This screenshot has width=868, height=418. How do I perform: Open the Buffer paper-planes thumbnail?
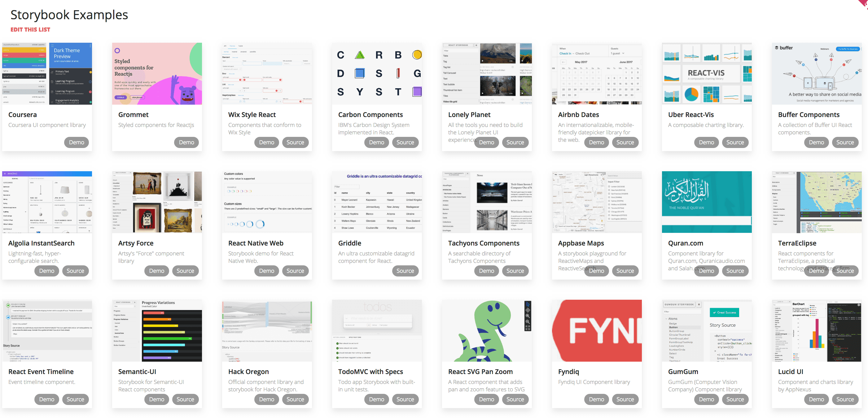click(817, 73)
